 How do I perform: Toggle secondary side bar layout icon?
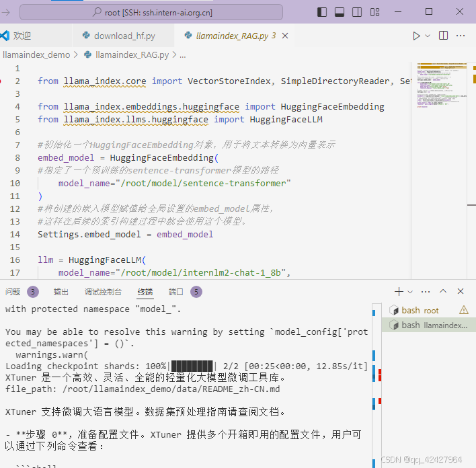point(357,12)
